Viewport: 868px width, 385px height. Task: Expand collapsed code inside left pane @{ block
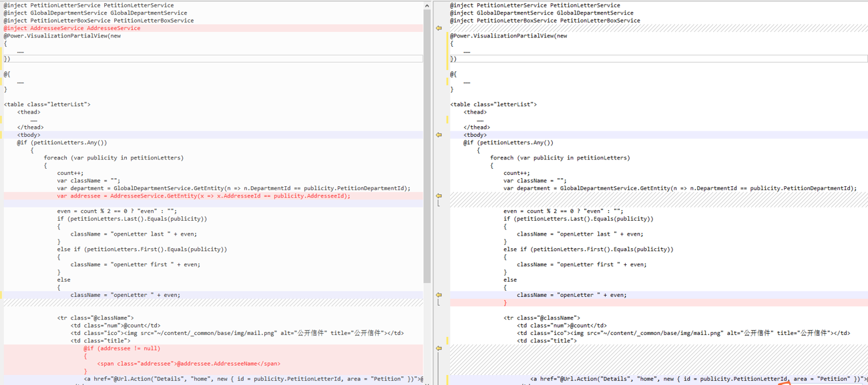(21, 82)
